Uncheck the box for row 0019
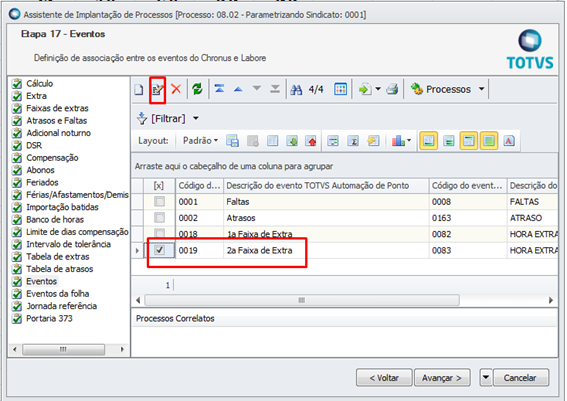 pyautogui.click(x=159, y=250)
